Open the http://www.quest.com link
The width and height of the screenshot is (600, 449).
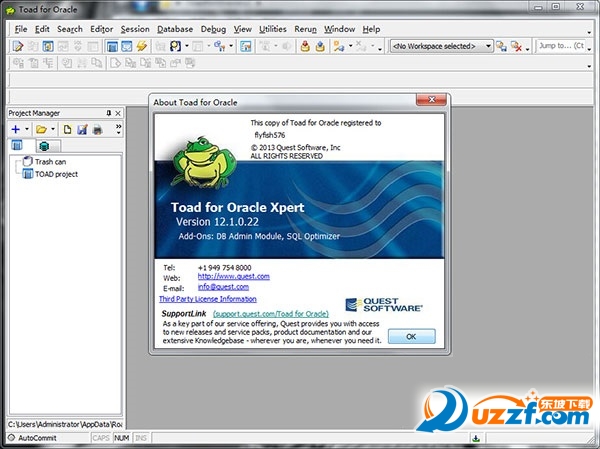click(x=233, y=276)
